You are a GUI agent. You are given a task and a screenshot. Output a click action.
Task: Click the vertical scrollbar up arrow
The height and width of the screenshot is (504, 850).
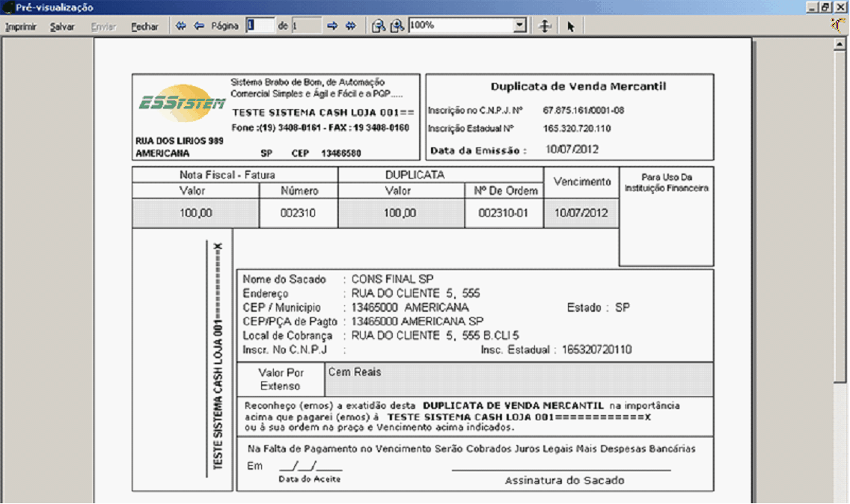[840, 44]
